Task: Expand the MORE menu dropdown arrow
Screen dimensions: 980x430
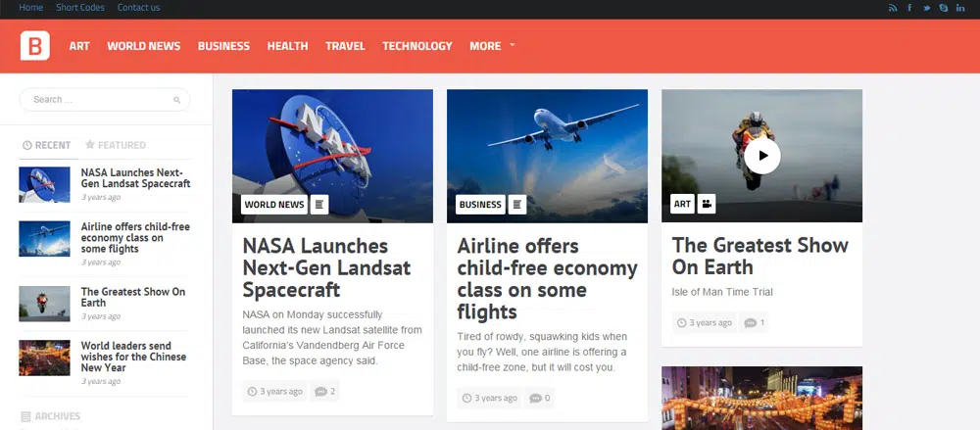Action: pyautogui.click(x=512, y=45)
